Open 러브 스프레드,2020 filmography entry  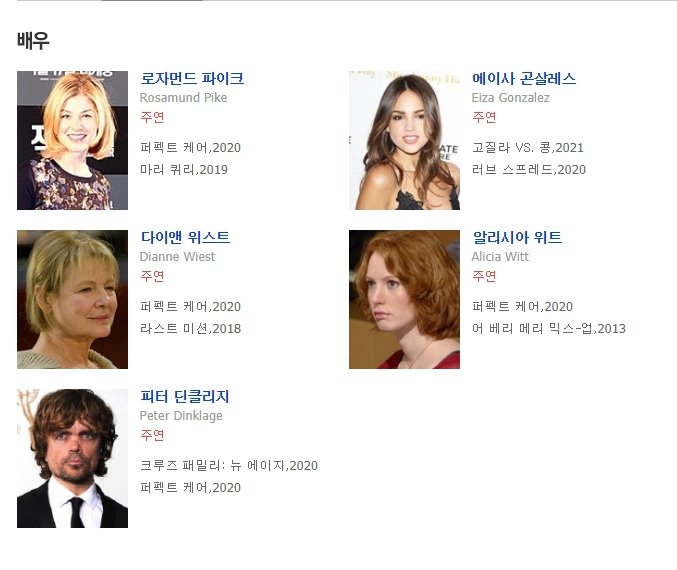(529, 170)
